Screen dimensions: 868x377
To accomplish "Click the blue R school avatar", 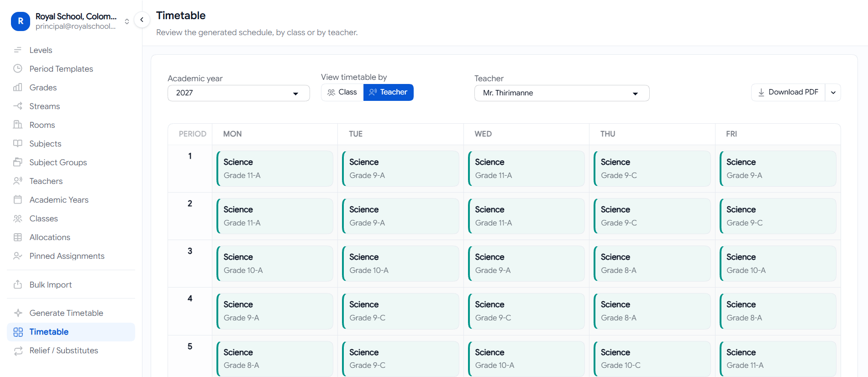I will (21, 21).
